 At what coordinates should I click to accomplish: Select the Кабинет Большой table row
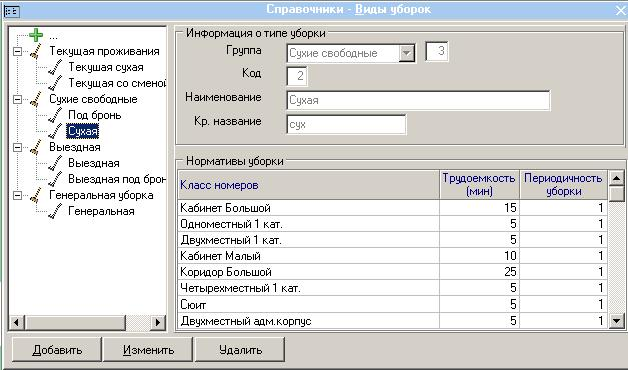(392, 208)
